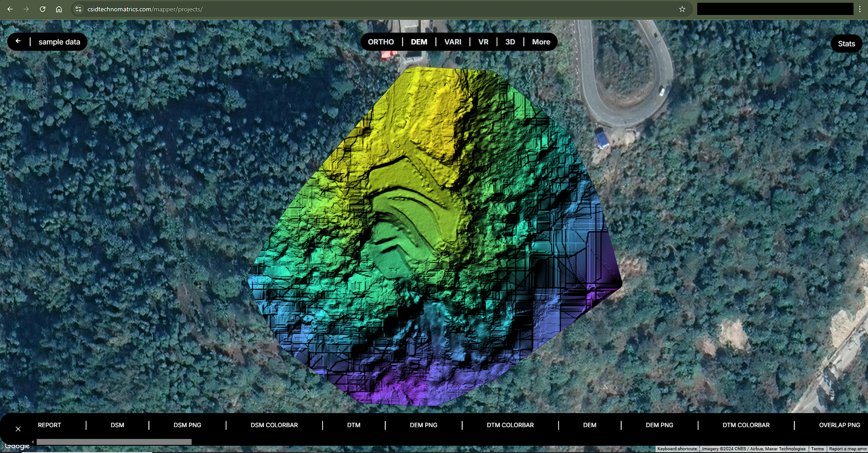Click back arrow beside sample data
868x453 pixels.
coord(18,41)
